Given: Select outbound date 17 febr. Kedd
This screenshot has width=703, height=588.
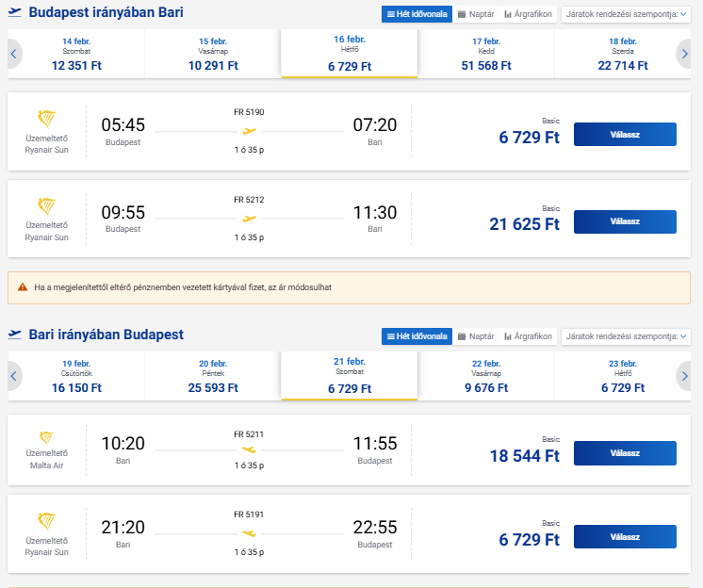Looking at the screenshot, I should click(486, 54).
